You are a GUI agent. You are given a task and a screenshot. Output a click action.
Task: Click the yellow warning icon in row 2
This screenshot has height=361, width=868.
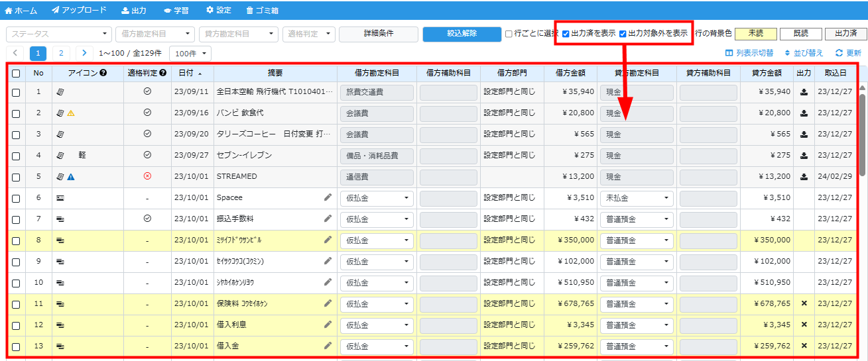pyautogui.click(x=71, y=113)
